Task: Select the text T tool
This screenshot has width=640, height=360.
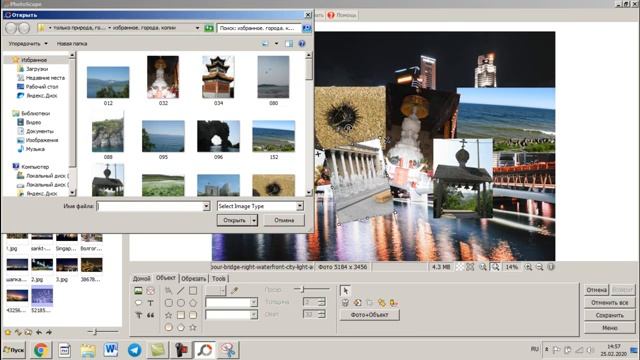Action: point(151,303)
